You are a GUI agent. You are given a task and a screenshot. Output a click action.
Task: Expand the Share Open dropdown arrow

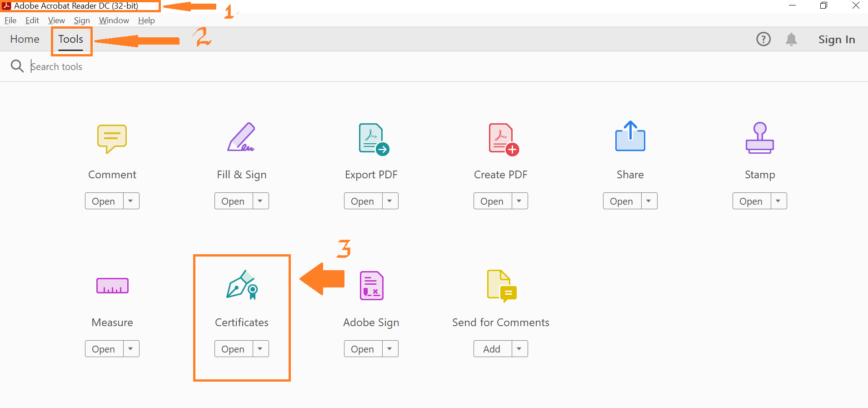click(649, 201)
